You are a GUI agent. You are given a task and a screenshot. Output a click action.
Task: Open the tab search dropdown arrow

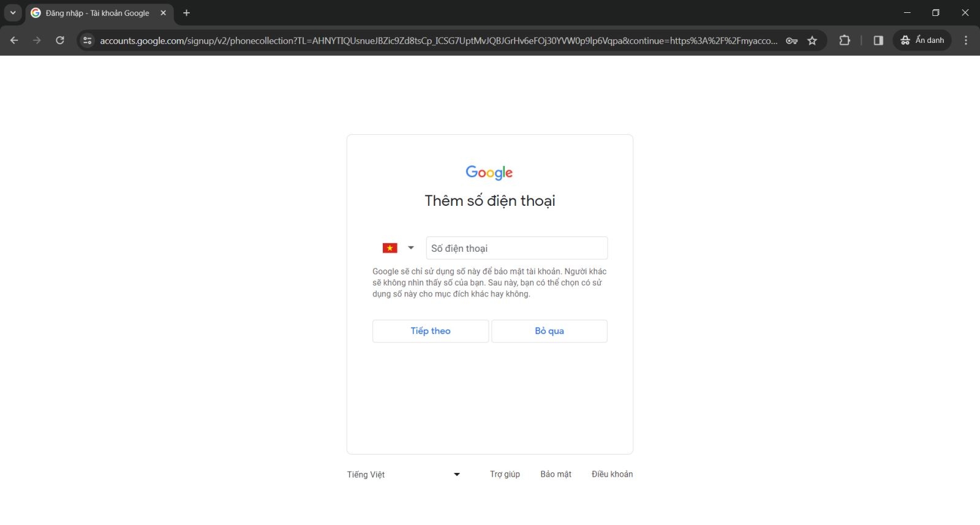point(13,13)
